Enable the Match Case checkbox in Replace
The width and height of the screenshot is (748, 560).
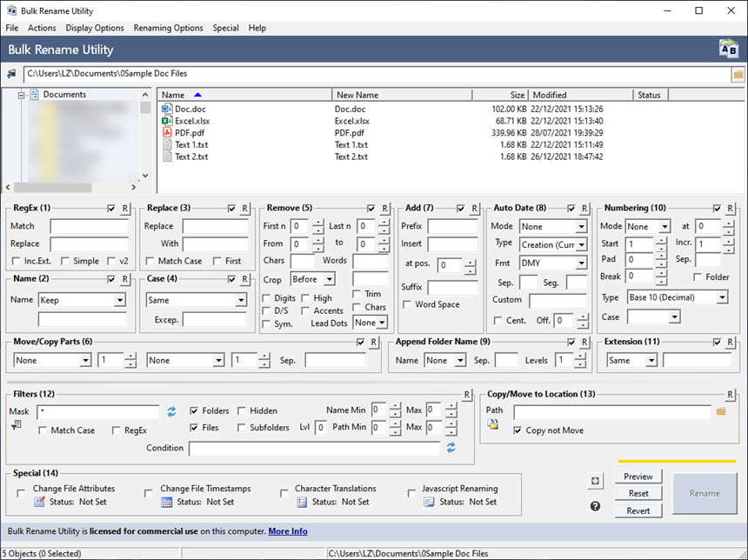click(x=150, y=261)
